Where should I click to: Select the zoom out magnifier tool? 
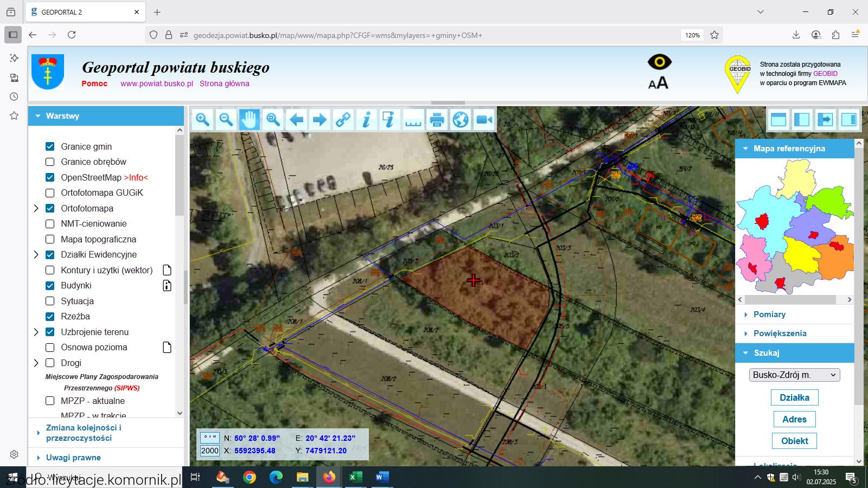[x=226, y=119]
